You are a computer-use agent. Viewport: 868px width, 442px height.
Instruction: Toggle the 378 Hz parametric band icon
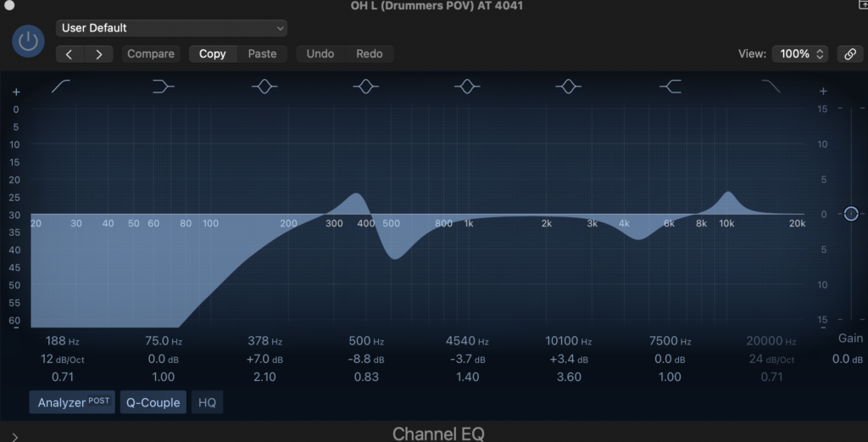(264, 87)
